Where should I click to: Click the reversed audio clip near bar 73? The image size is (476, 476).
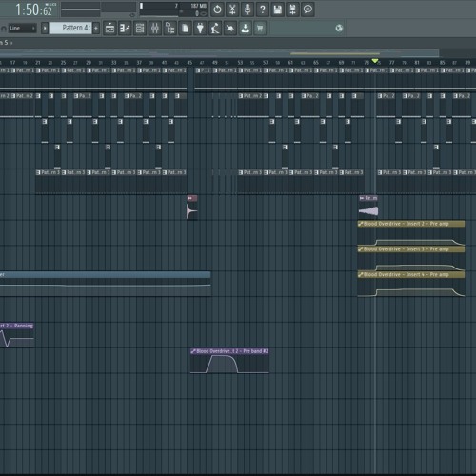(x=368, y=208)
